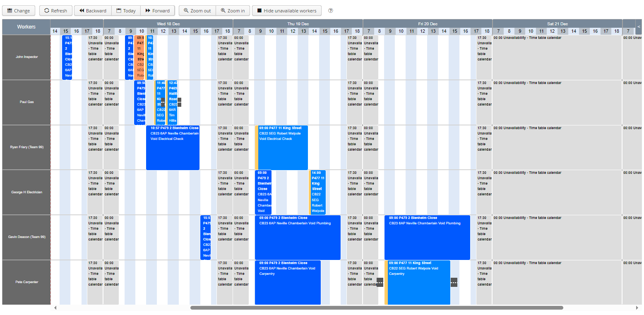
Task: Open George H Electrician's 09:00 P479 appointment
Action: pyautogui.click(x=263, y=192)
